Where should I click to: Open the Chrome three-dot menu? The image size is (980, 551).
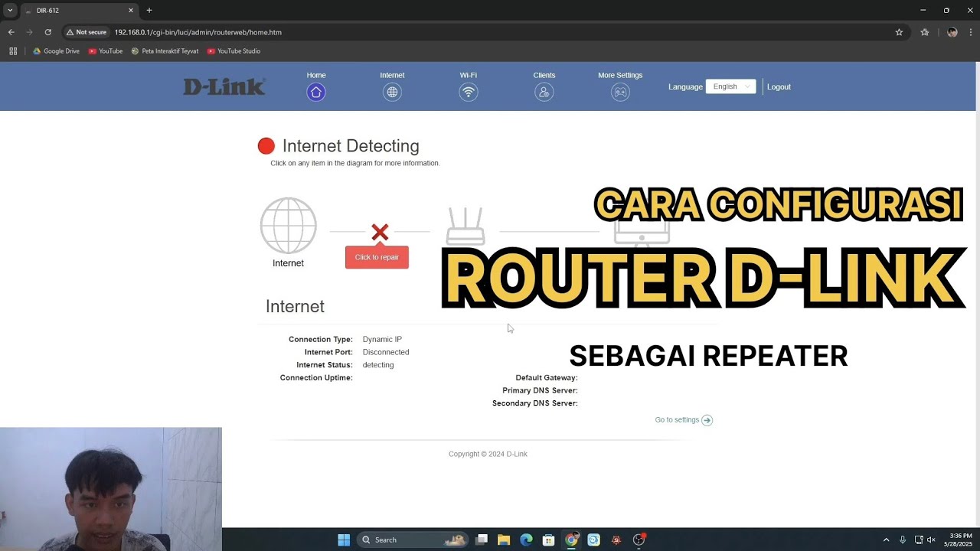(971, 32)
